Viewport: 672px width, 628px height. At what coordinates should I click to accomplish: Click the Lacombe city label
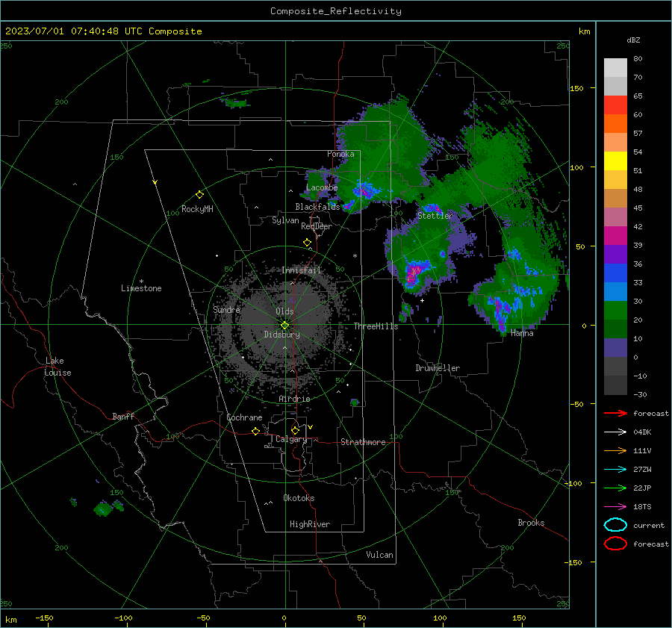point(322,187)
